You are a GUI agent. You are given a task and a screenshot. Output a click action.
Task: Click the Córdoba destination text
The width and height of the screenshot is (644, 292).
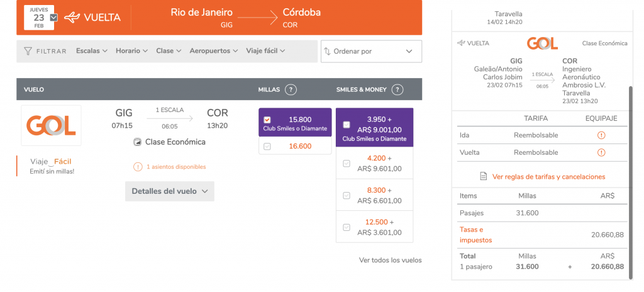pos(302,13)
